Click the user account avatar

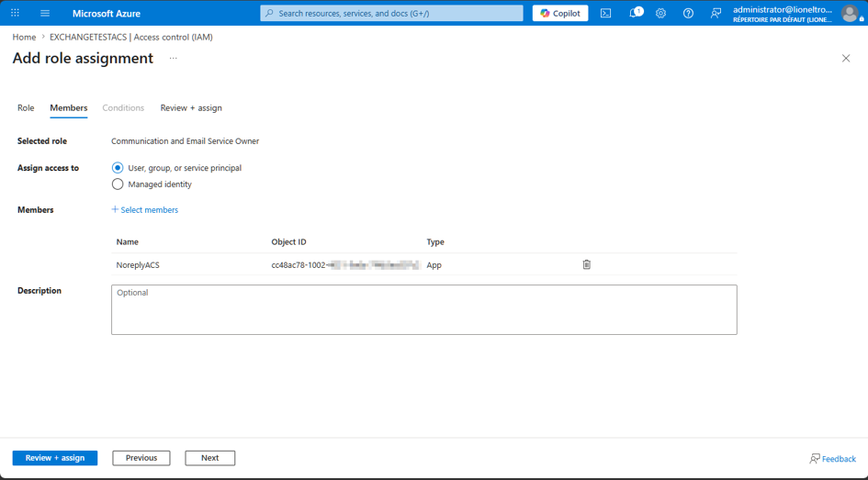pyautogui.click(x=850, y=13)
